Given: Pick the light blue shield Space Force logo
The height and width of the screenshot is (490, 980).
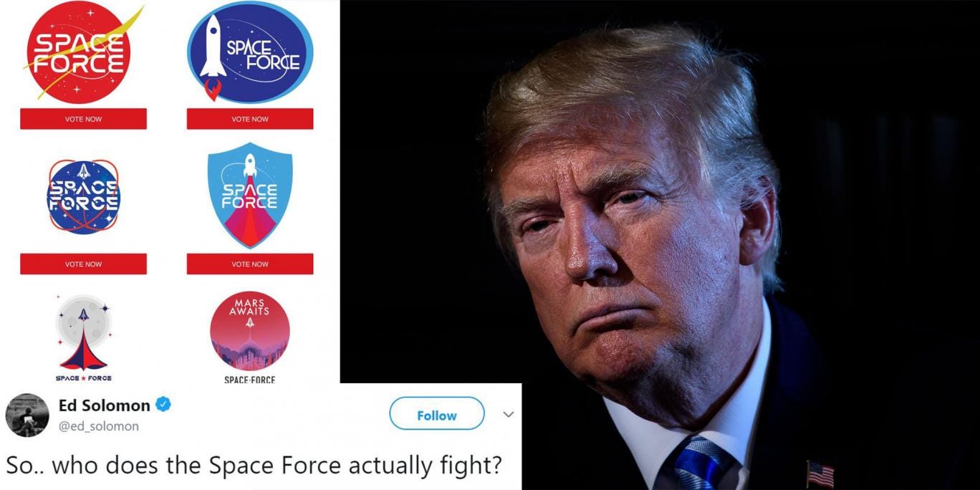Looking at the screenshot, I should pyautogui.click(x=250, y=195).
